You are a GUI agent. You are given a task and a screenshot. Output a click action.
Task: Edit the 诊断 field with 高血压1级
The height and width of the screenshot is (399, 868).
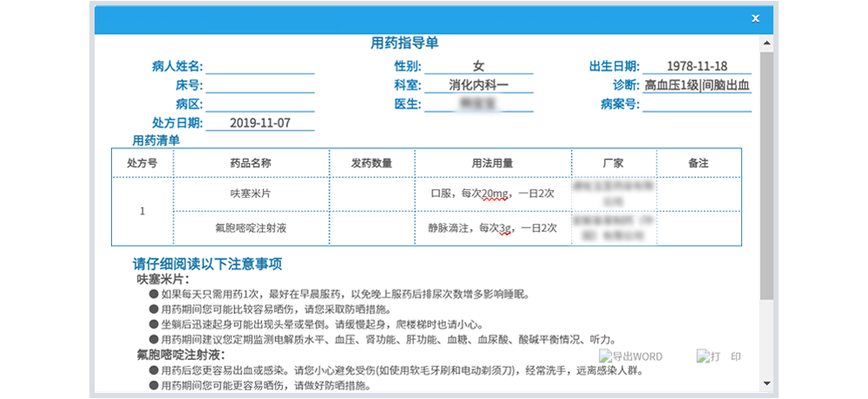tap(697, 86)
